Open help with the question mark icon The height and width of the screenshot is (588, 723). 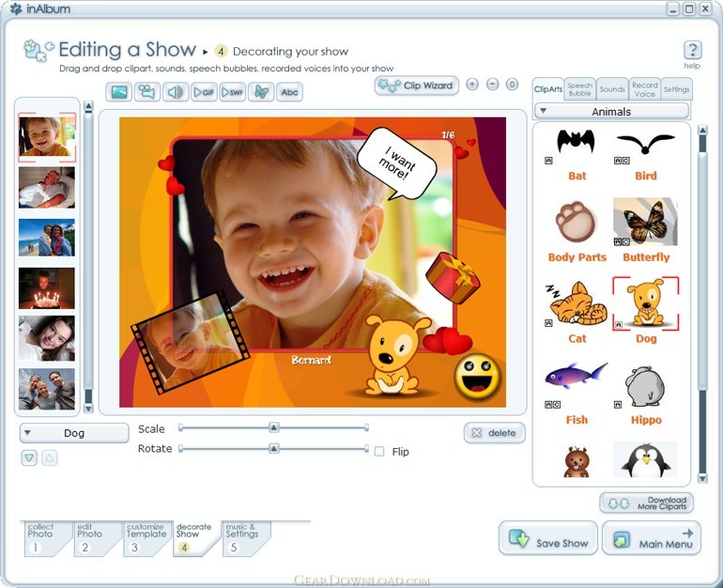click(x=692, y=50)
